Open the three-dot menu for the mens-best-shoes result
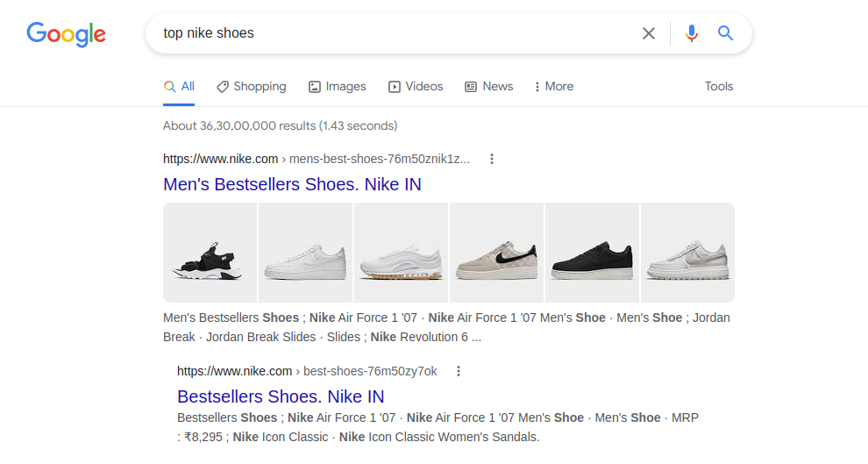 (x=492, y=159)
